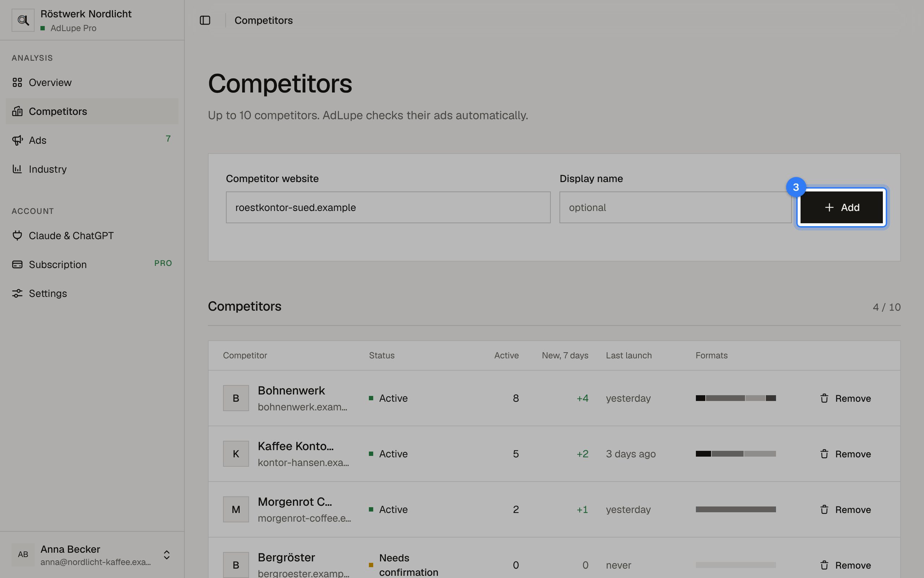Remove the Kaffee Konto competitor
The image size is (924, 578).
click(x=845, y=454)
